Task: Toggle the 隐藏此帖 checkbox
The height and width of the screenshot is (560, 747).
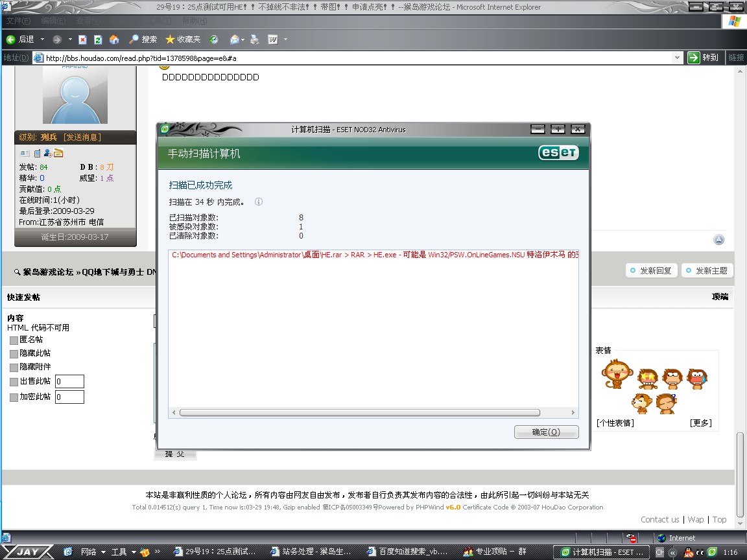Action: (14, 354)
